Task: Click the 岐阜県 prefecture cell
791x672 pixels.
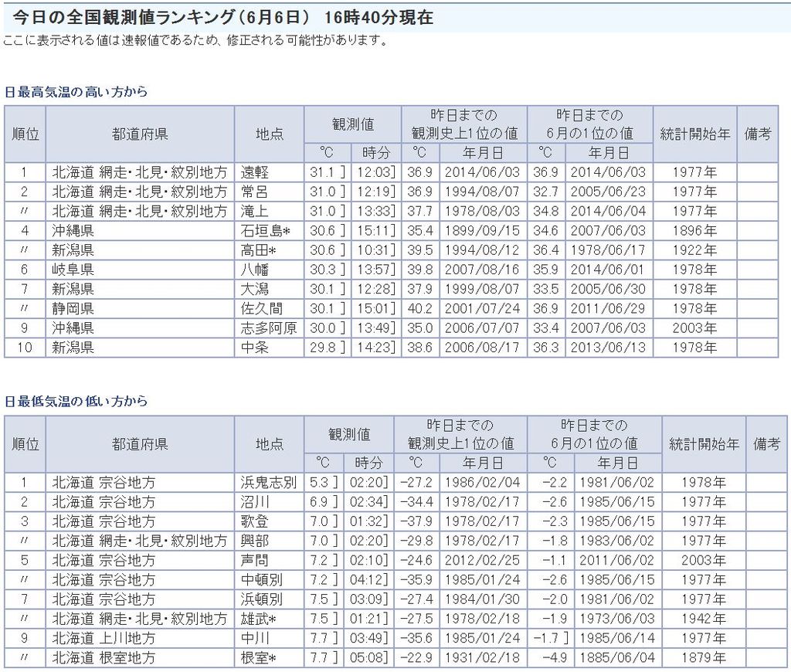Action: pyautogui.click(x=73, y=270)
